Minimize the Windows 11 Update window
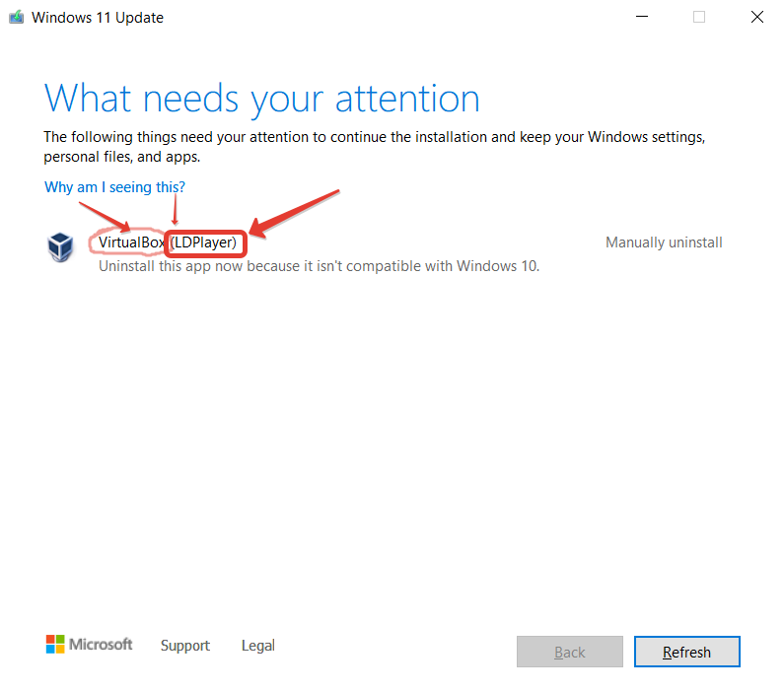784x692 pixels. (x=642, y=17)
